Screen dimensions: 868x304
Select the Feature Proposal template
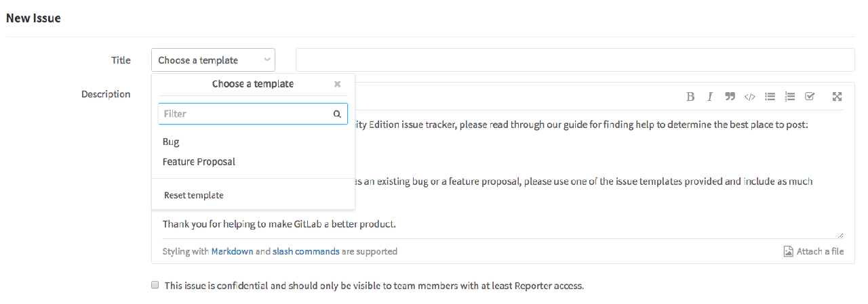(199, 162)
